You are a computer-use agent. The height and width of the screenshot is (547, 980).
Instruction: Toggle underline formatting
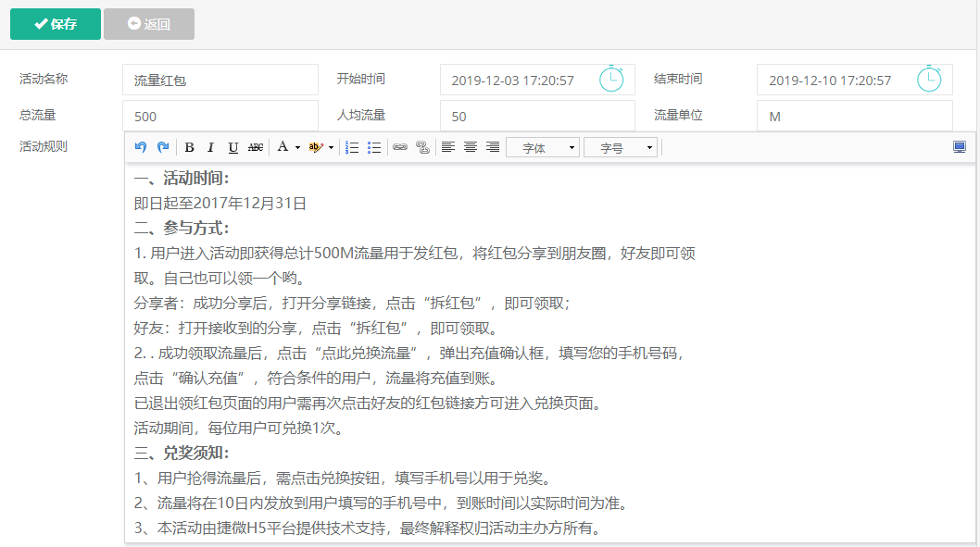[233, 147]
